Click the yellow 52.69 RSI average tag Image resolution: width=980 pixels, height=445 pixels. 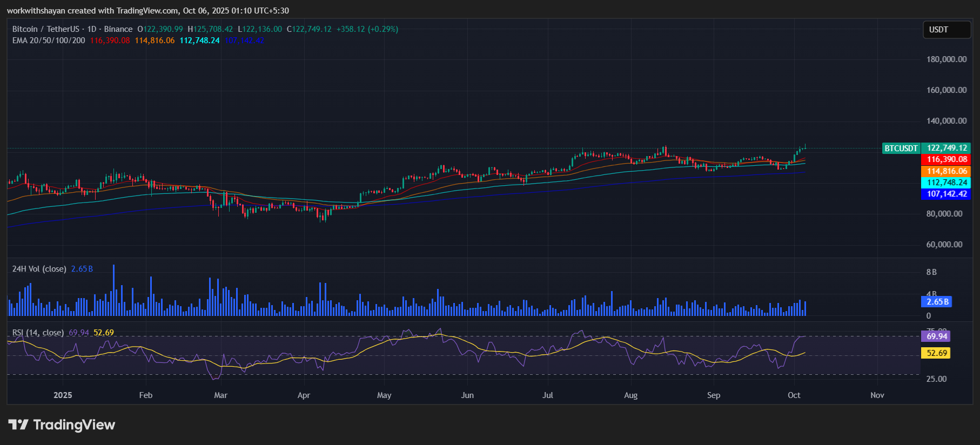[936, 353]
